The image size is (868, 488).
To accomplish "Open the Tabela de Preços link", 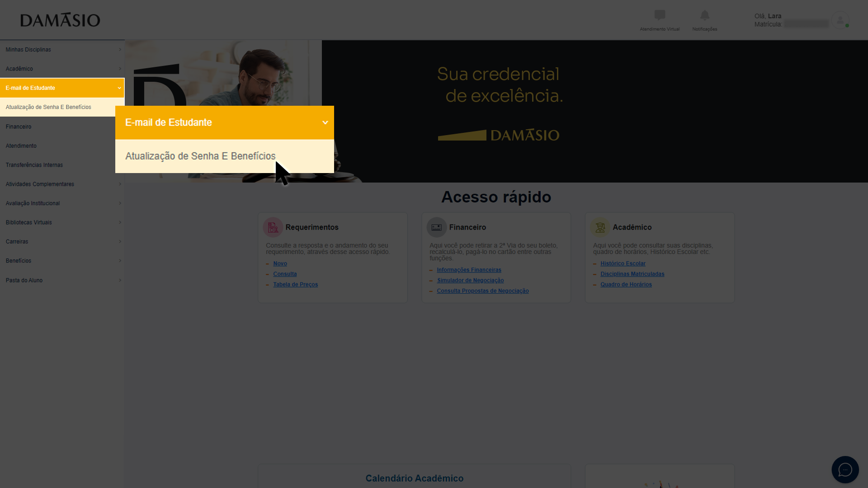I will click(295, 284).
